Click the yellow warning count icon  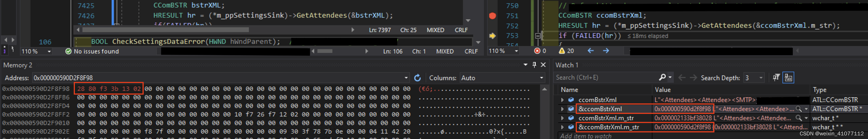562,51
